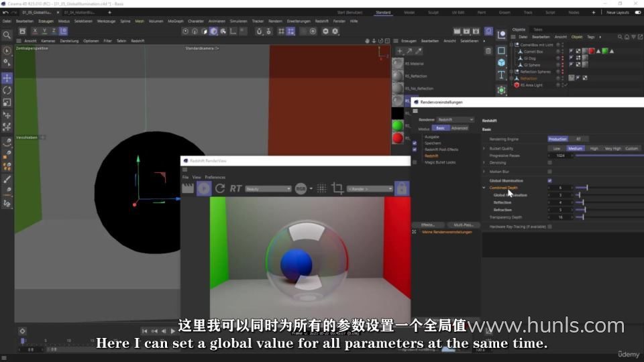
Task: Click the Multi-Pass... button
Action: [464, 225]
